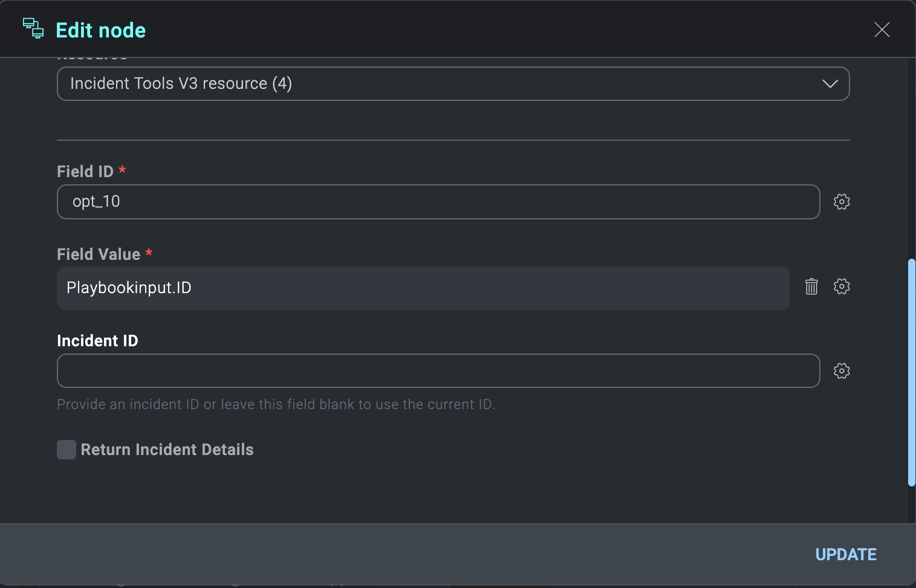Image resolution: width=916 pixels, height=588 pixels.
Task: Toggle Return Incident Details via its label
Action: click(x=167, y=450)
